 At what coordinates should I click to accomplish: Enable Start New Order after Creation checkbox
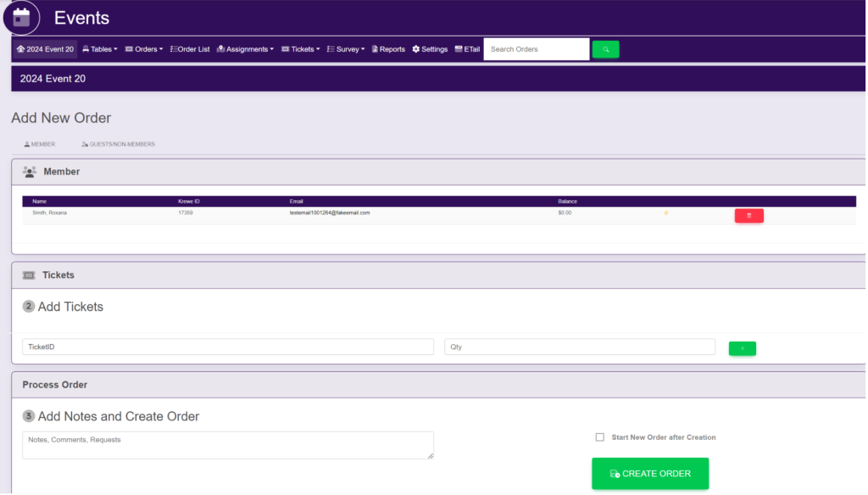click(600, 437)
